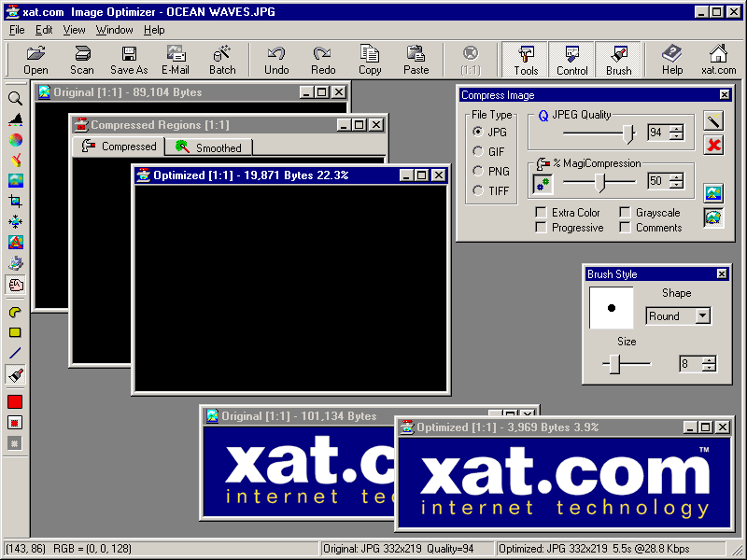Click the JPEG Quality slider handle
747x560 pixels.
click(x=628, y=133)
